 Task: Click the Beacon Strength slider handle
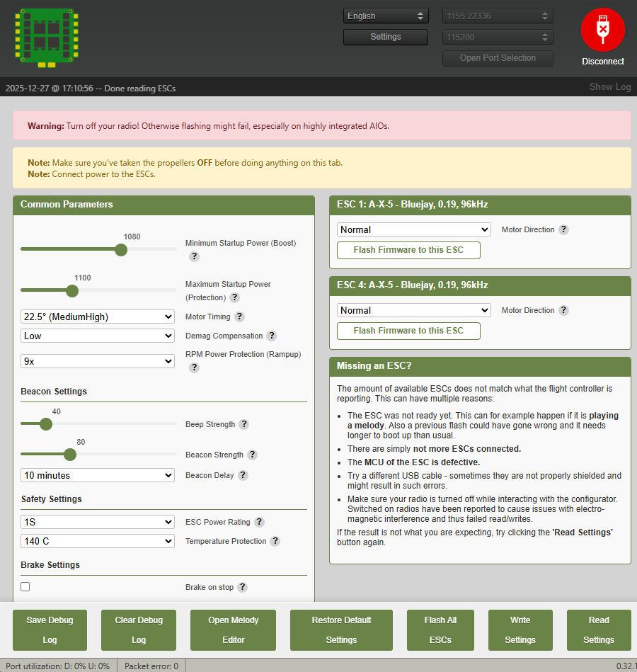[70, 455]
